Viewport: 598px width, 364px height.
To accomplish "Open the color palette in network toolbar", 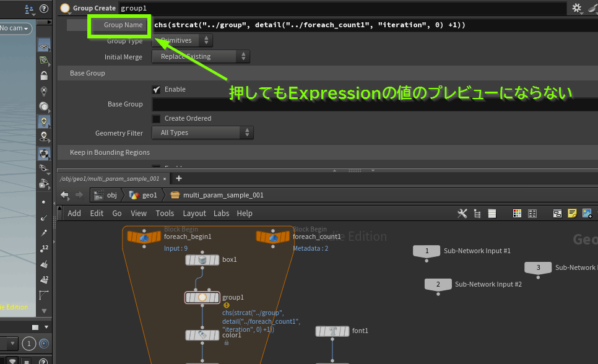I will pos(517,213).
